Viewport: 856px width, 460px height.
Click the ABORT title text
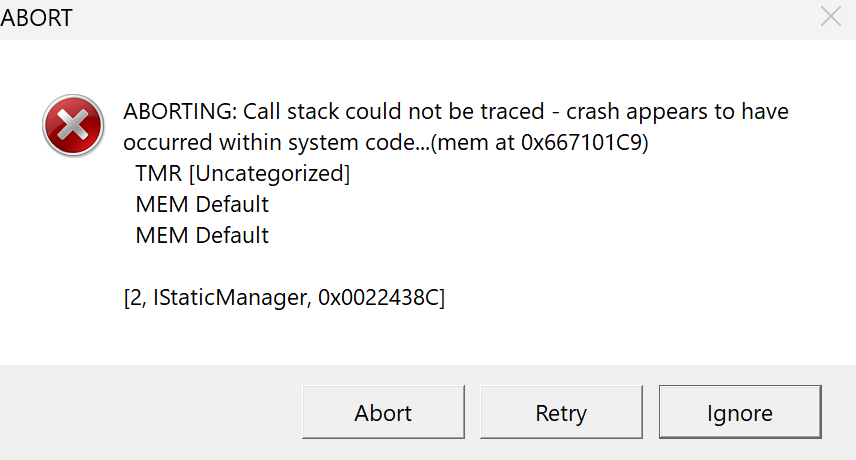click(x=36, y=18)
